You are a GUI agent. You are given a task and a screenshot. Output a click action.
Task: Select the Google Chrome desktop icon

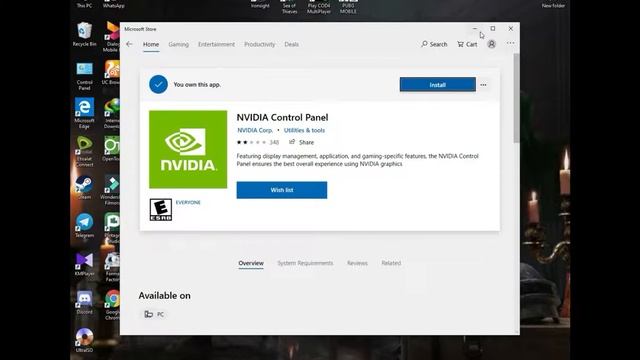112,305
